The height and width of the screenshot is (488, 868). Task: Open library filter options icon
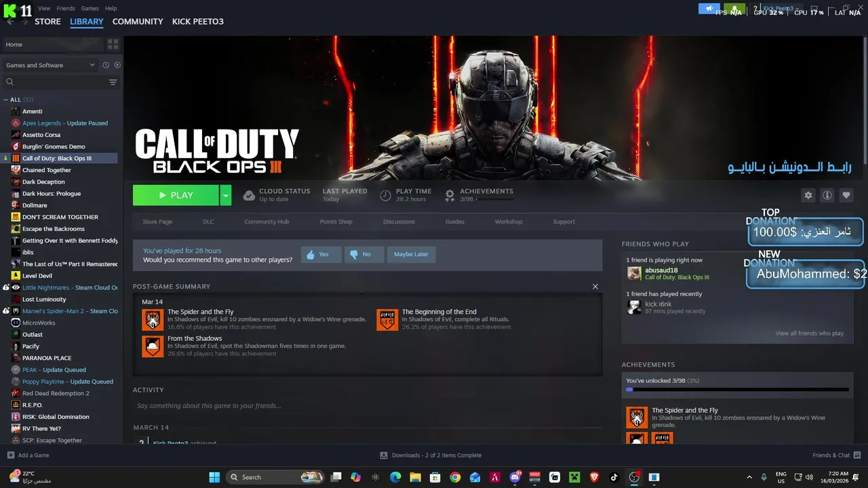tap(113, 82)
